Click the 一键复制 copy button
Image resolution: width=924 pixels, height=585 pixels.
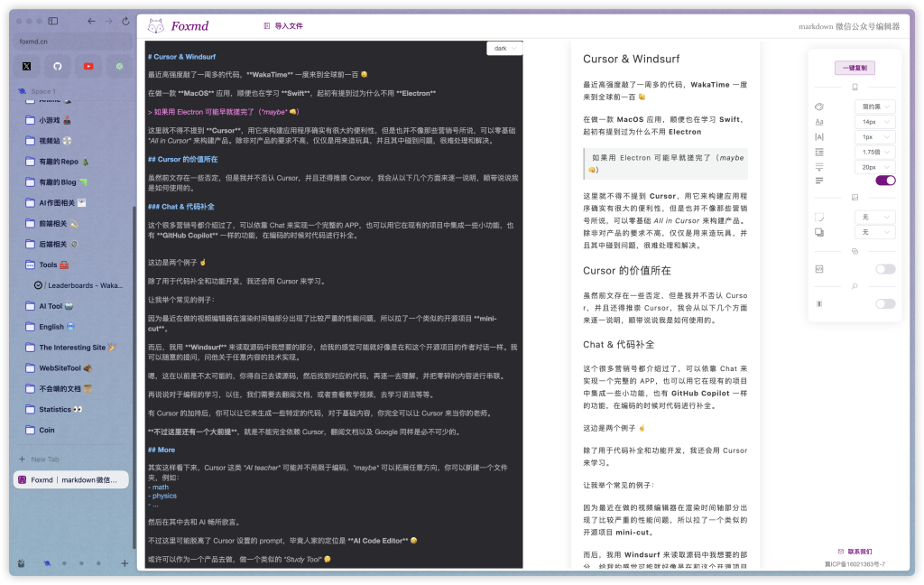[x=855, y=68]
